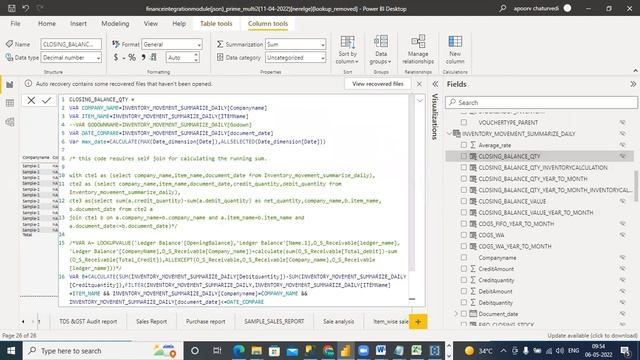
Task: Switch to the Home ribbon tab
Action: (x=47, y=24)
